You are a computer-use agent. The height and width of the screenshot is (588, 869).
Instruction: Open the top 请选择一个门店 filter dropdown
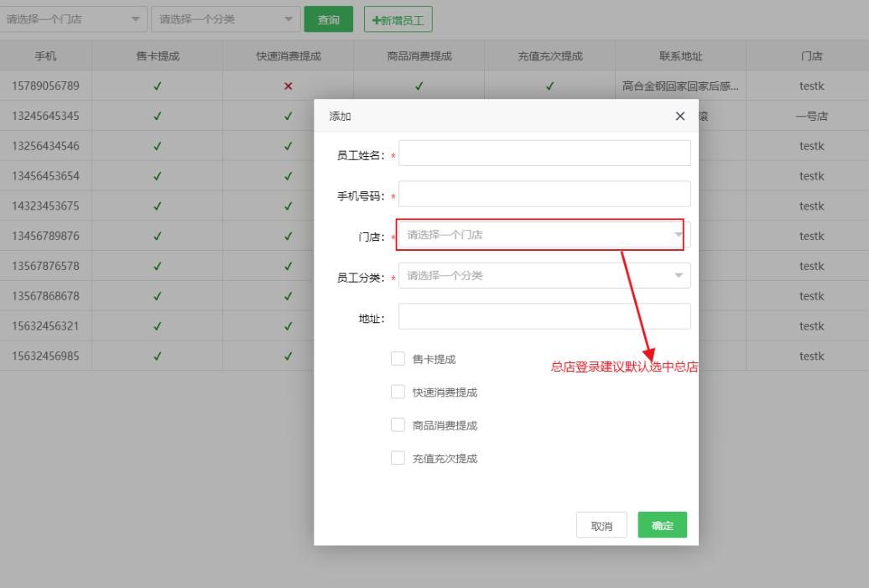click(x=73, y=19)
